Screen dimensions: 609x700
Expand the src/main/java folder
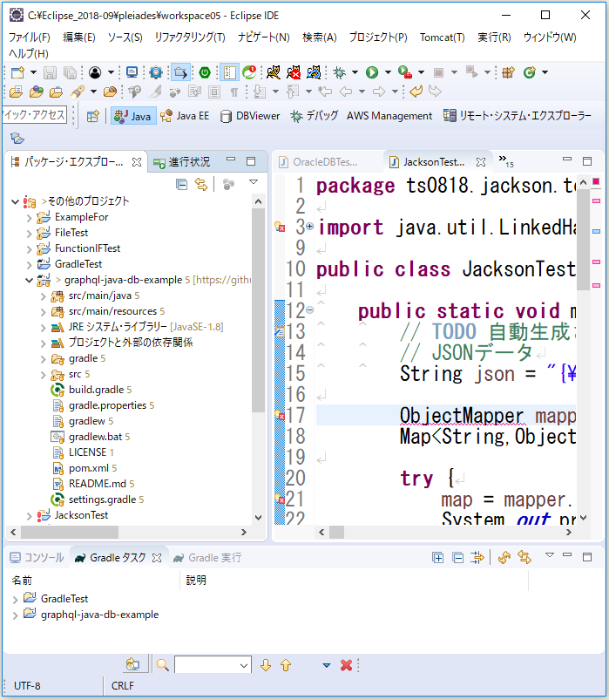(44, 296)
